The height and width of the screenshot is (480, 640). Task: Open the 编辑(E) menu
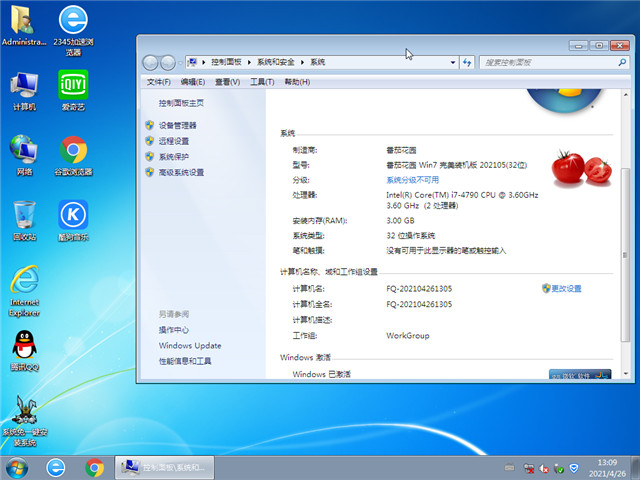[193, 82]
